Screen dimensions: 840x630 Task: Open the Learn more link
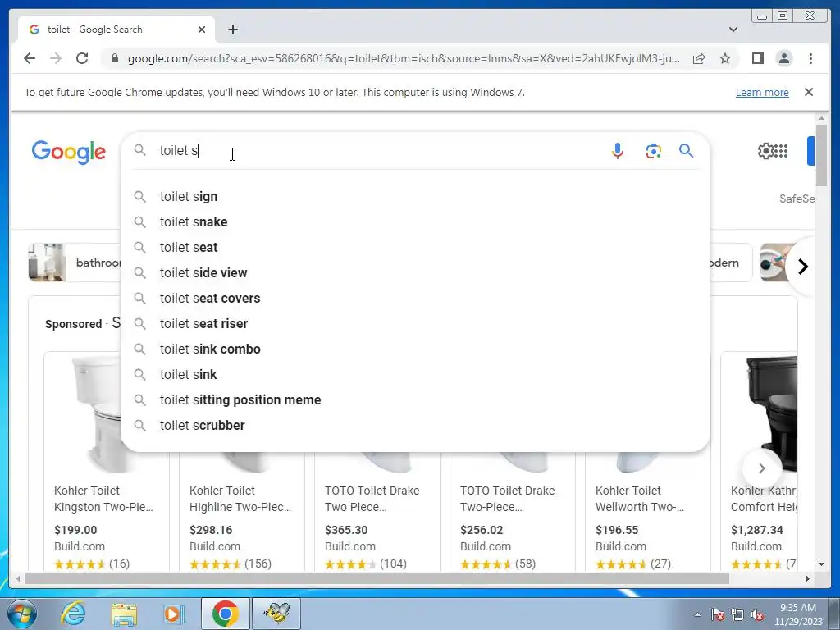tap(762, 92)
